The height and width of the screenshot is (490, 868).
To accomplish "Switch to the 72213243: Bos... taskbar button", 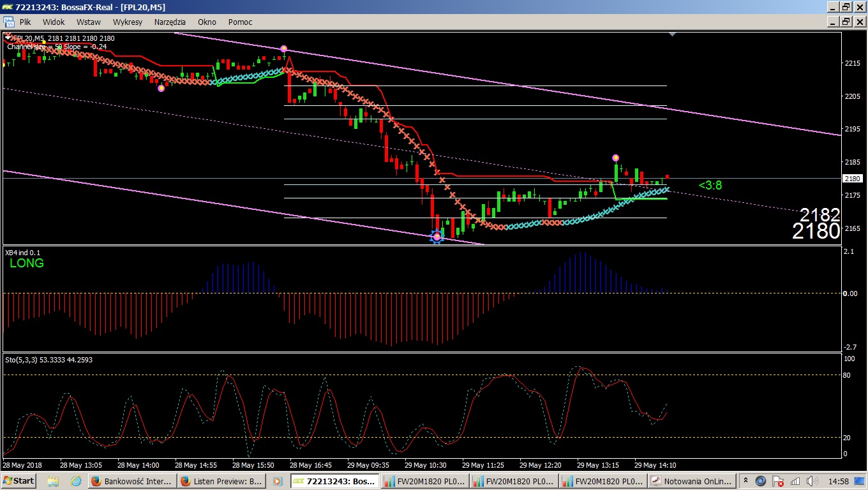I will (x=336, y=480).
